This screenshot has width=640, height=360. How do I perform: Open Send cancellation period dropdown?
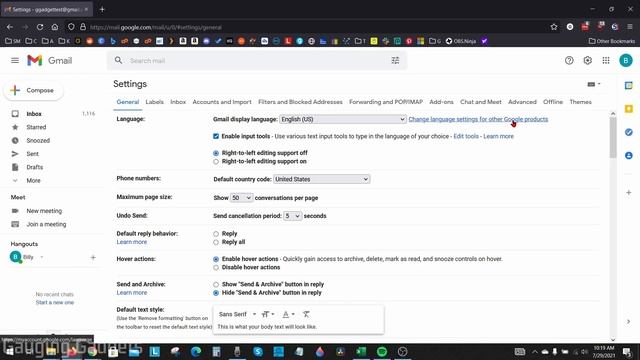tap(293, 216)
